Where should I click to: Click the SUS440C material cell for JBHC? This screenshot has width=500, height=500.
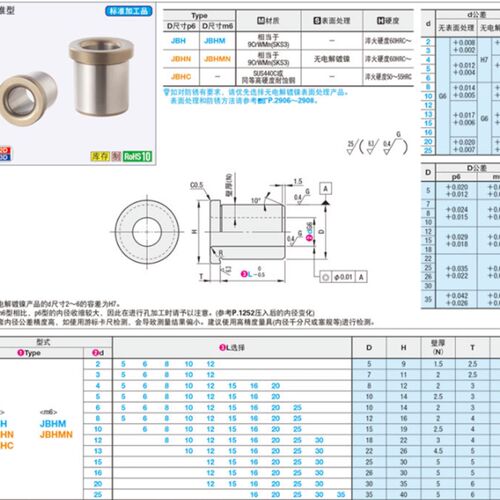(x=268, y=77)
